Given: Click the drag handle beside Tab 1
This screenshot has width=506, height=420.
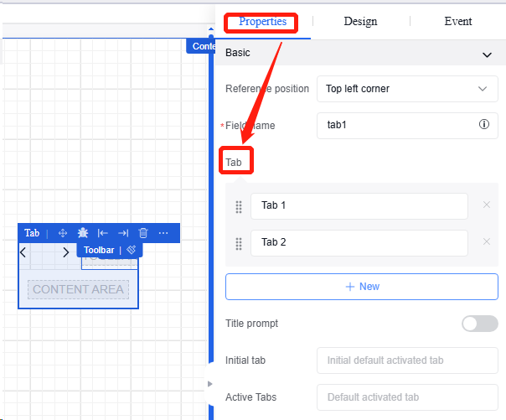Looking at the screenshot, I should [239, 206].
